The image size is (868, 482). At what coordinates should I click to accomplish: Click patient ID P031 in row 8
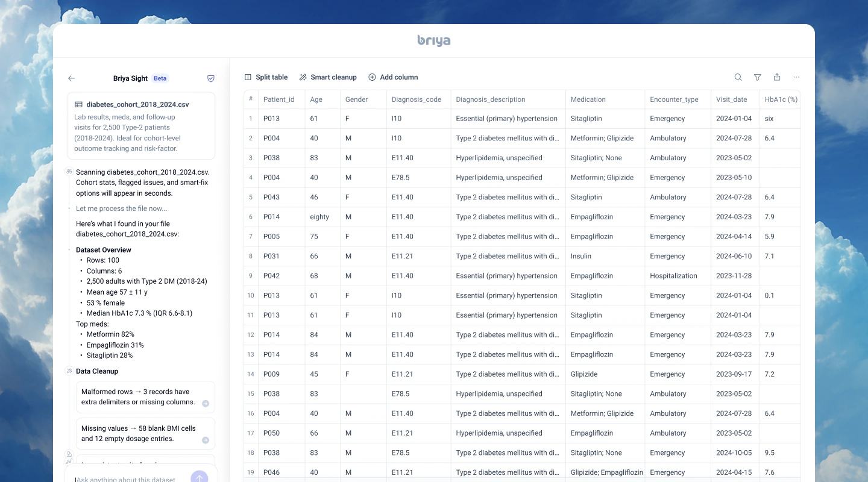pyautogui.click(x=281, y=256)
